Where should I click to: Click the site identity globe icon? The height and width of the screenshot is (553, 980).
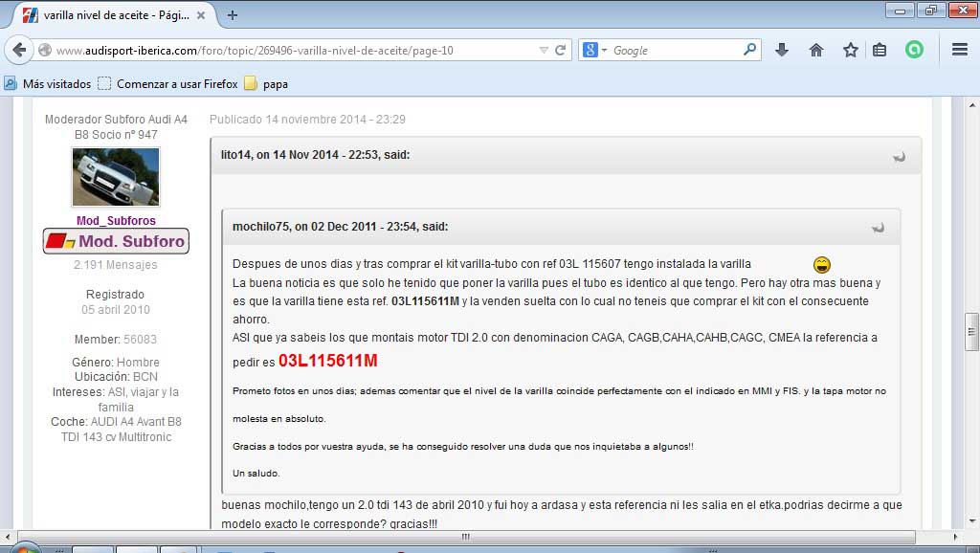pyautogui.click(x=45, y=50)
